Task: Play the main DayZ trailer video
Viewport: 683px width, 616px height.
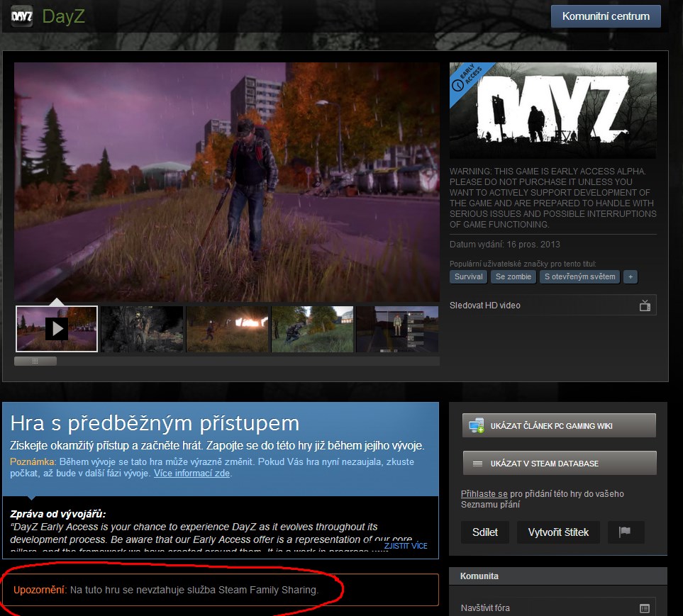Action: coord(226,182)
